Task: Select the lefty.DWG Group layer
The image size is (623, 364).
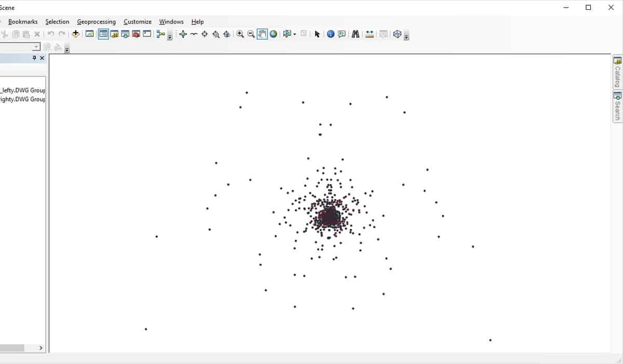Action: [x=24, y=90]
